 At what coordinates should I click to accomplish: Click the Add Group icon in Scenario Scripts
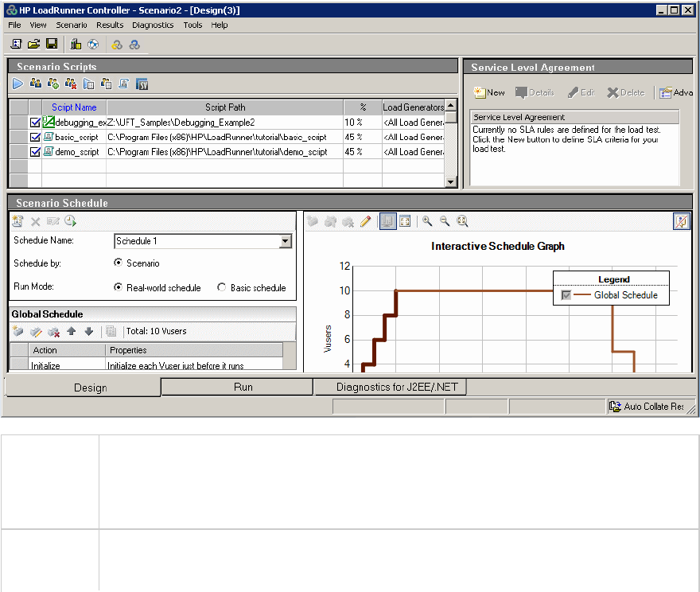coord(53,84)
